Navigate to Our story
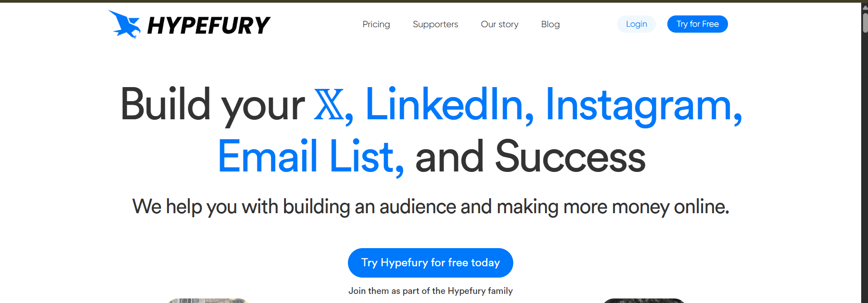Viewport: 868px width, 303px height. pos(499,24)
